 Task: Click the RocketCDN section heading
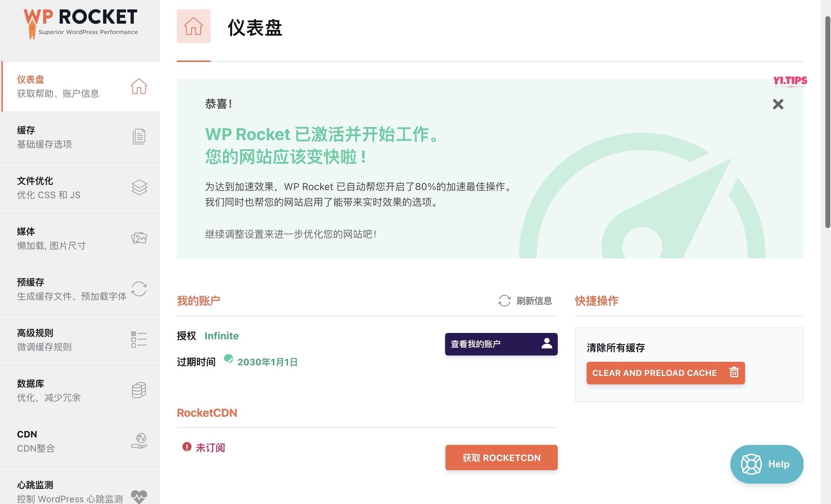click(207, 413)
